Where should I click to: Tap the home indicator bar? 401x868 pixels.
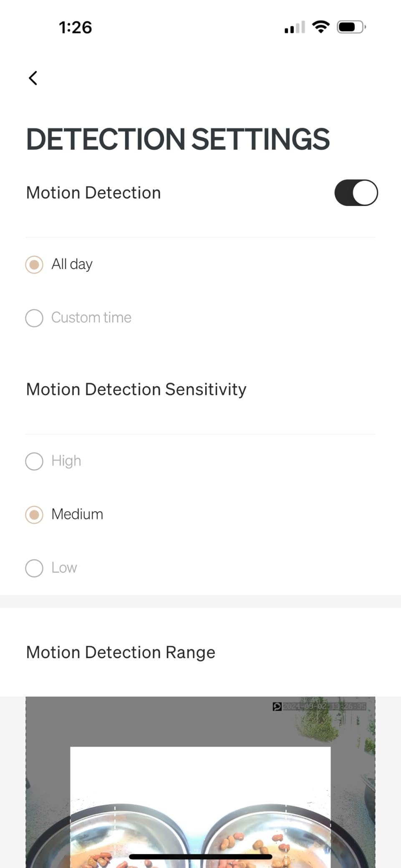point(200,857)
